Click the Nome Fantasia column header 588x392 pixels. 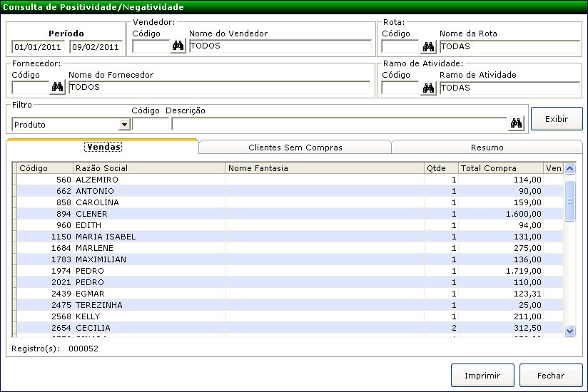pos(325,168)
